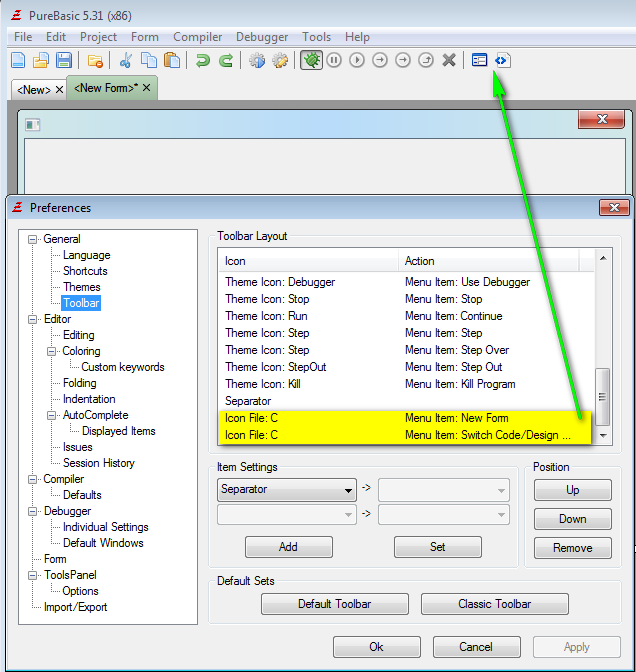
Task: Select Themes in preferences tree
Action: tap(81, 287)
